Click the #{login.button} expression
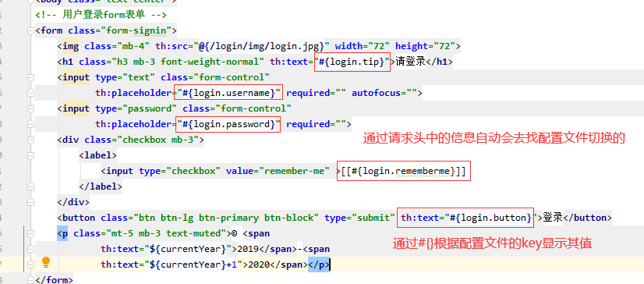Image resolution: width=644 pixels, height=284 pixels. coord(491,218)
